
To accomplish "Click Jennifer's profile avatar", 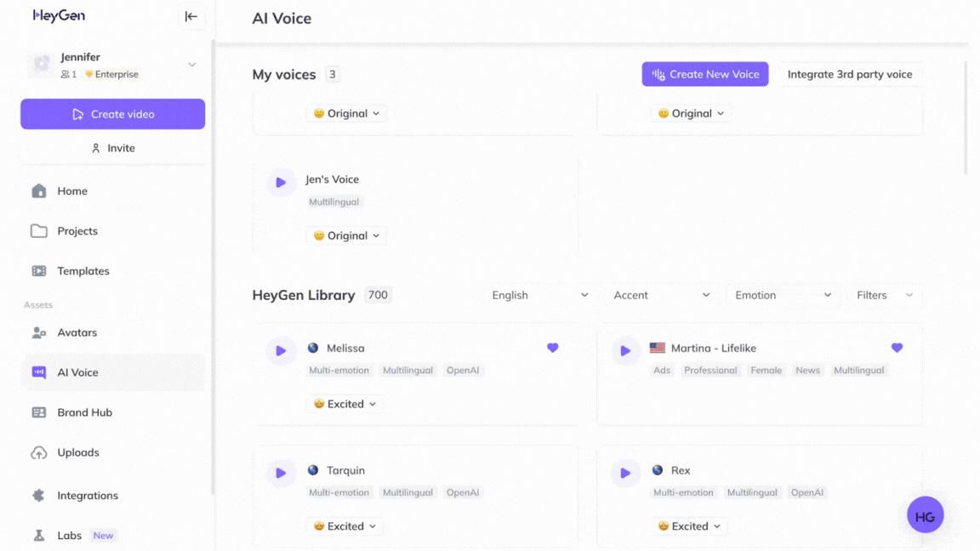I will coord(41,65).
